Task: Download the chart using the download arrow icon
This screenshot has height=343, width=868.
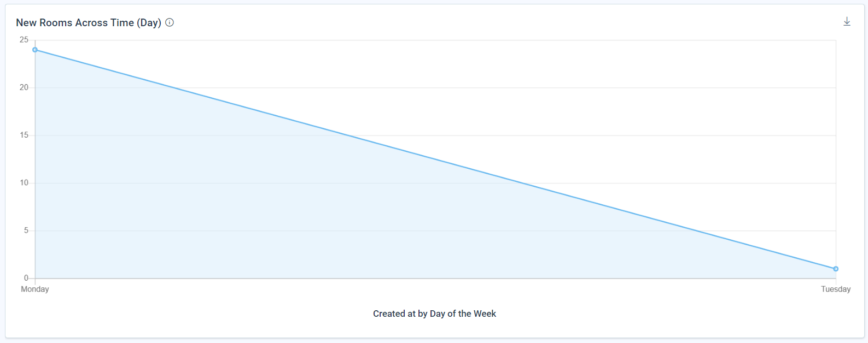Action: point(847,21)
